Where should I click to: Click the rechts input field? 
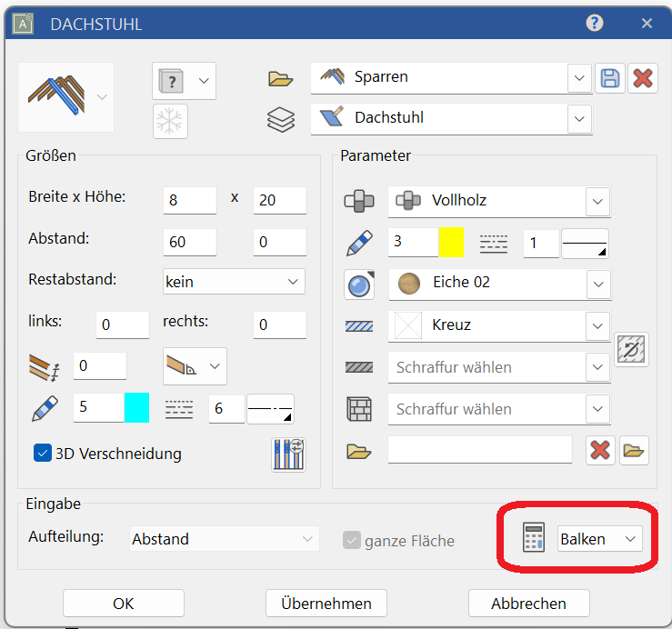[280, 324]
